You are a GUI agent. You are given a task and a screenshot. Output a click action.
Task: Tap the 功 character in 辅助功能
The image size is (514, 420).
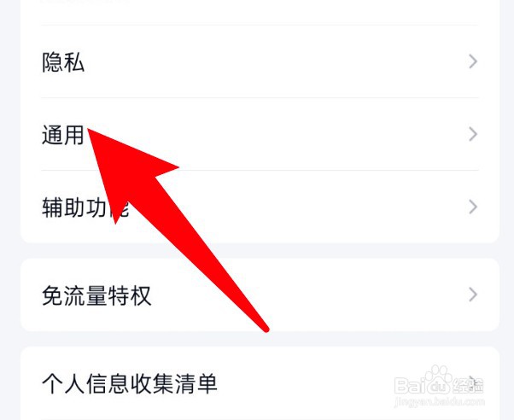(x=96, y=207)
